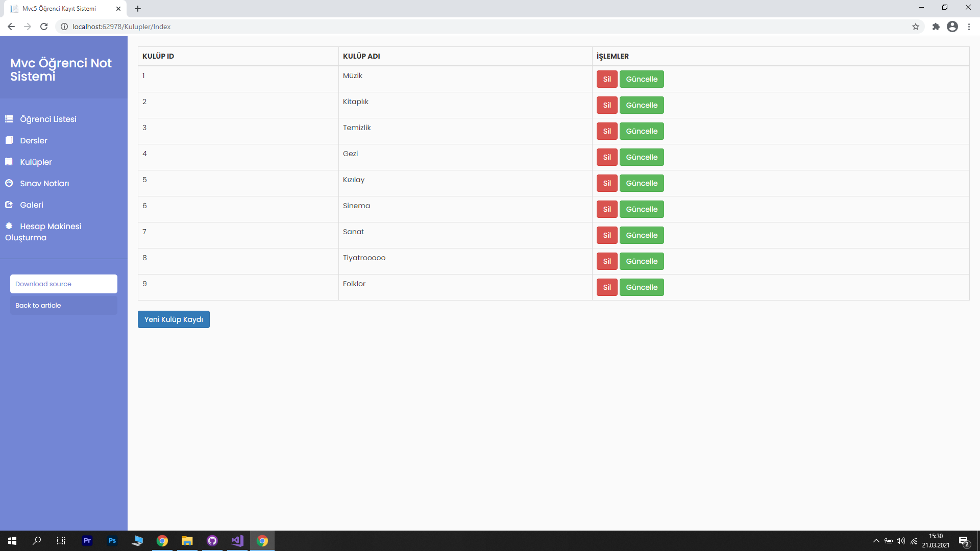
Task: Click Sil for the Folklor club
Action: point(607,287)
